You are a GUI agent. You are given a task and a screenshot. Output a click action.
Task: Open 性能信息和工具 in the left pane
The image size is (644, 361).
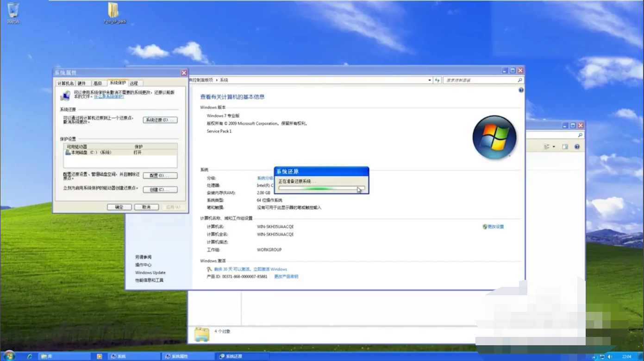click(149, 280)
